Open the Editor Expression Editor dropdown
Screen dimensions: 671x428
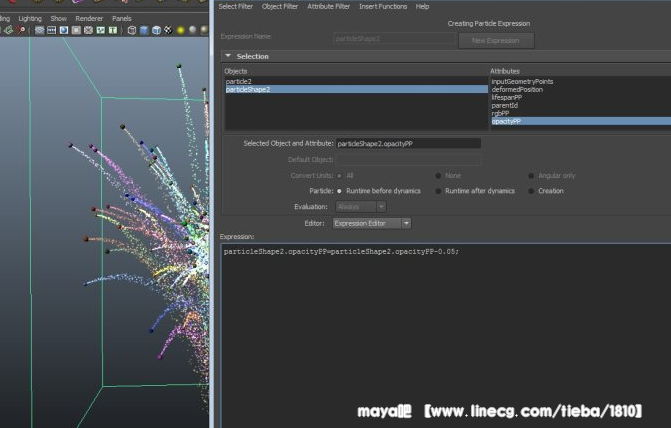tap(372, 223)
